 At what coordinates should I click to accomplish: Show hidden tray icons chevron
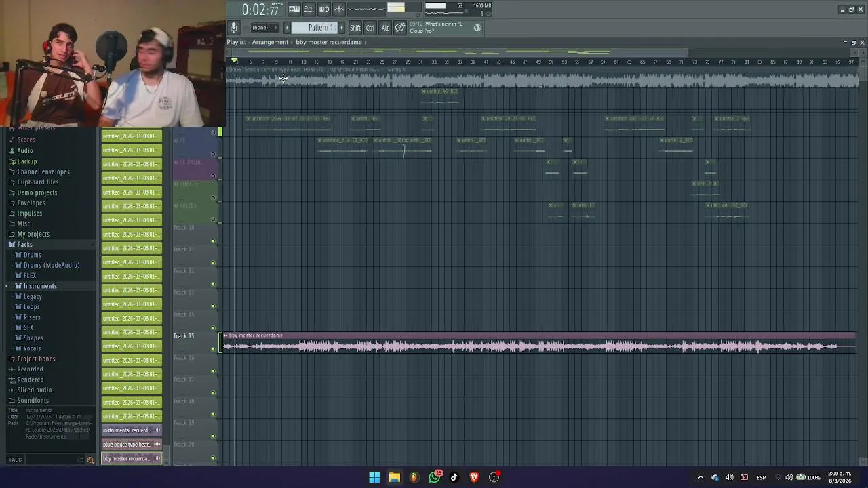701,477
